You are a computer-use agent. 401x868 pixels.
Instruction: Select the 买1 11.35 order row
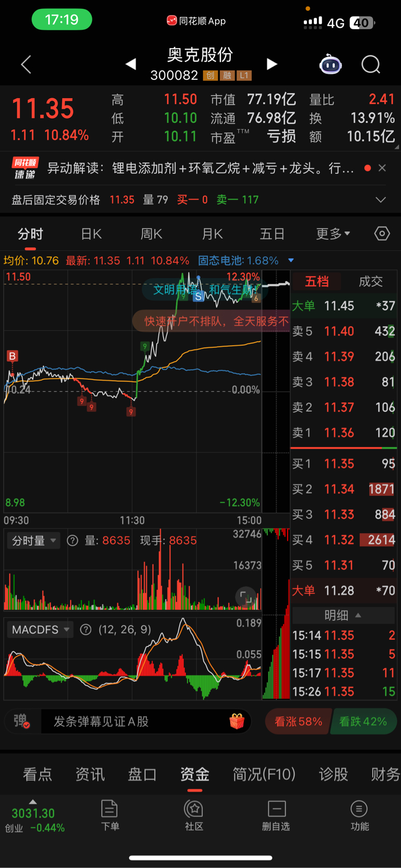(x=343, y=464)
